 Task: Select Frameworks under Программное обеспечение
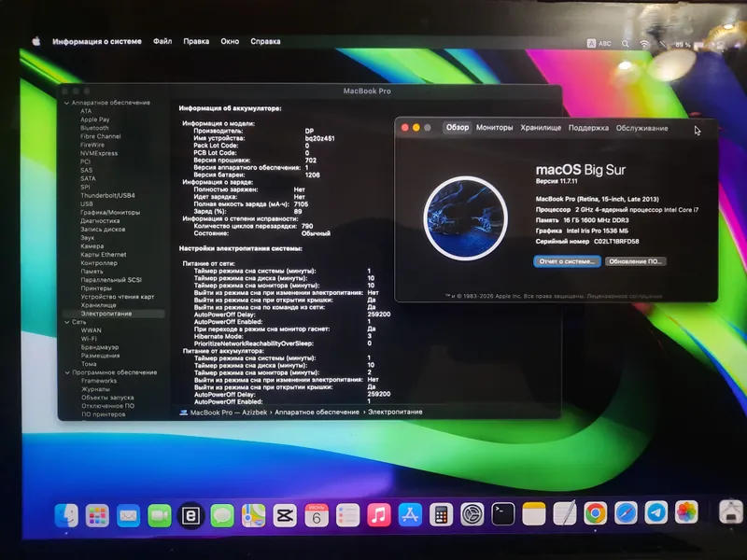[99, 381]
